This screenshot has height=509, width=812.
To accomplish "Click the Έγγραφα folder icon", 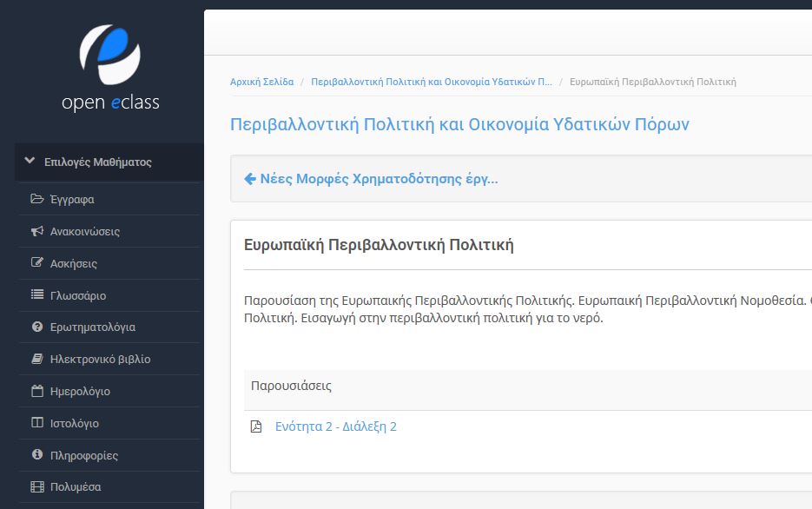I will pos(36,199).
